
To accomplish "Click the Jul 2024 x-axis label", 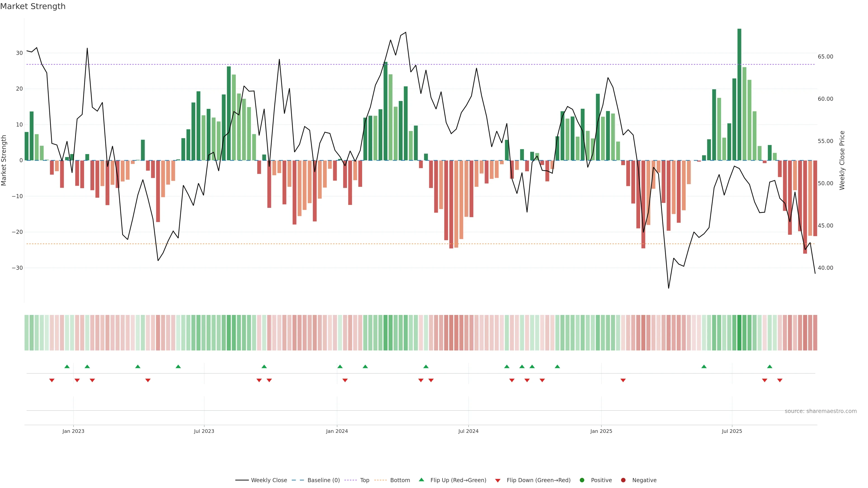I will point(468,431).
